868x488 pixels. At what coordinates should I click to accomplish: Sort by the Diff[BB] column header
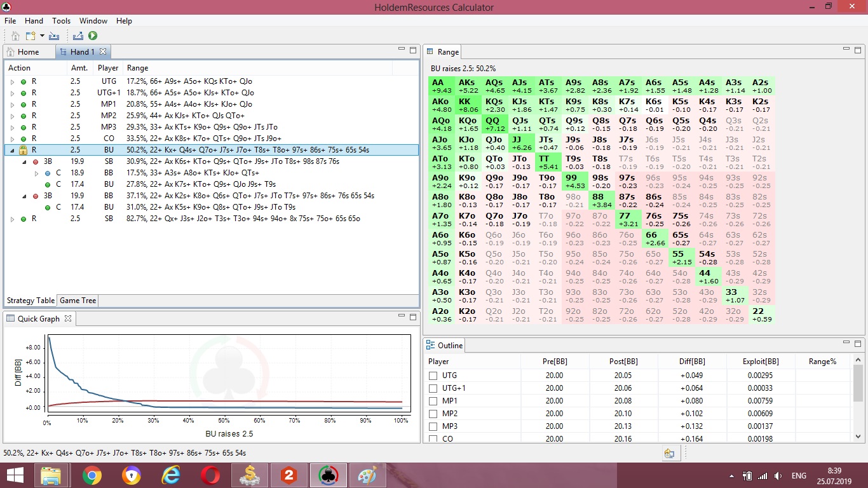[692, 362]
